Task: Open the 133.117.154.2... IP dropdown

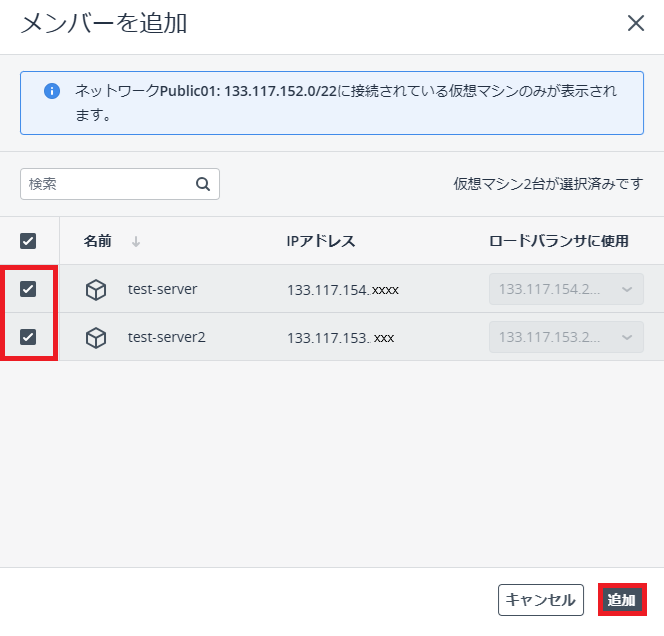Action: tap(565, 289)
